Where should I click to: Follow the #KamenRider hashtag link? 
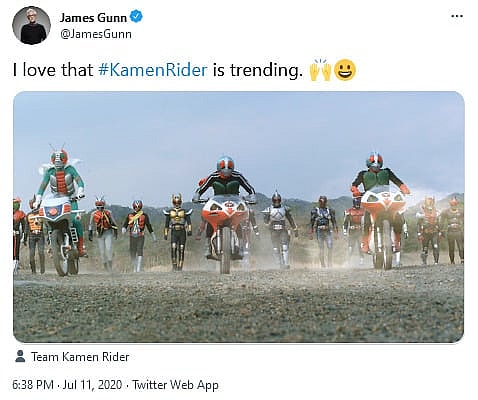(x=153, y=70)
